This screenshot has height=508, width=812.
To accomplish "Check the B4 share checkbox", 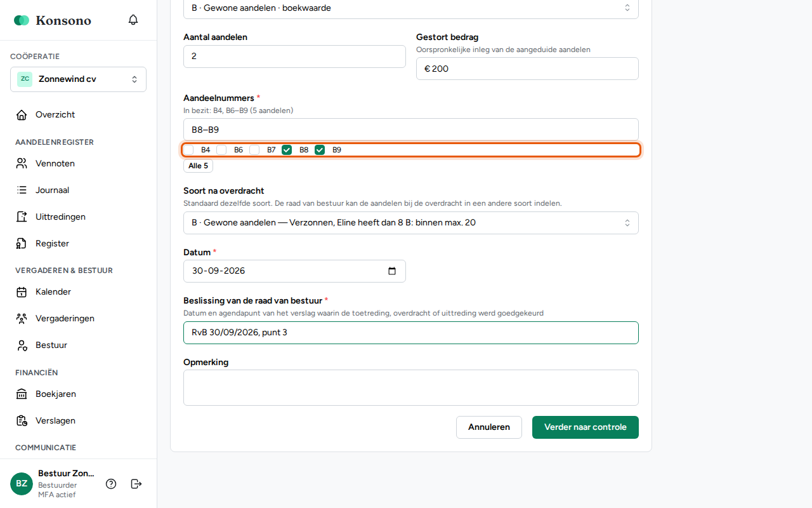I will pyautogui.click(x=189, y=150).
